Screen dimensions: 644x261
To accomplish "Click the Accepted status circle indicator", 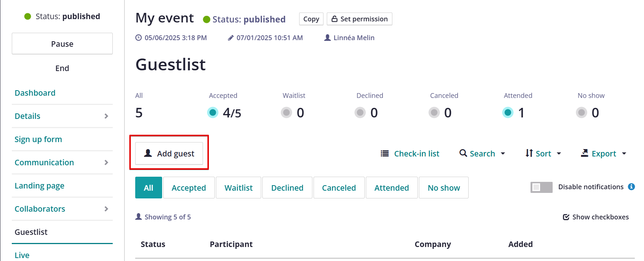I will click(213, 112).
